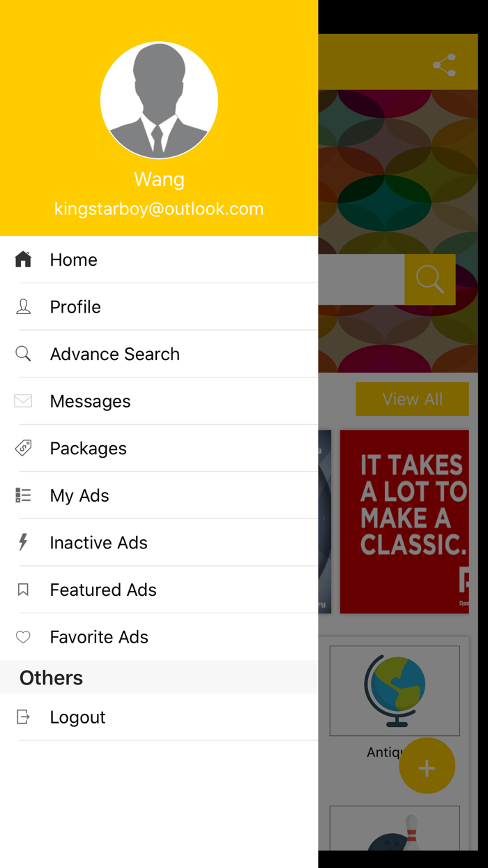This screenshot has width=488, height=868.
Task: Click the View All button
Action: (412, 399)
